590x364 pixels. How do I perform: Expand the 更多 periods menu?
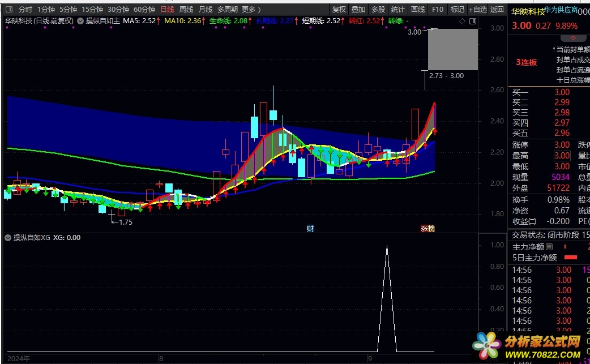[x=251, y=10]
